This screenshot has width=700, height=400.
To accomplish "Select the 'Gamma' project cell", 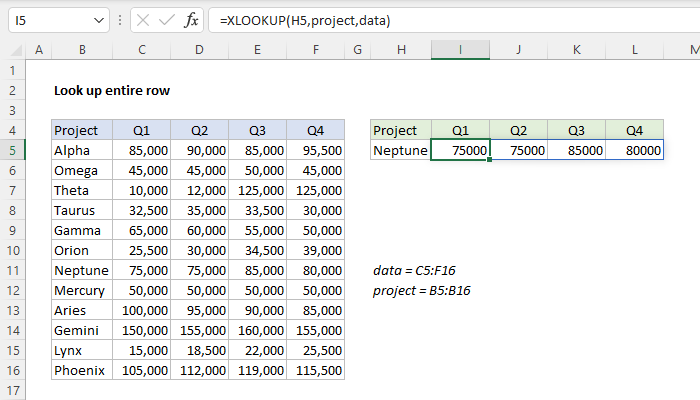I will point(82,230).
